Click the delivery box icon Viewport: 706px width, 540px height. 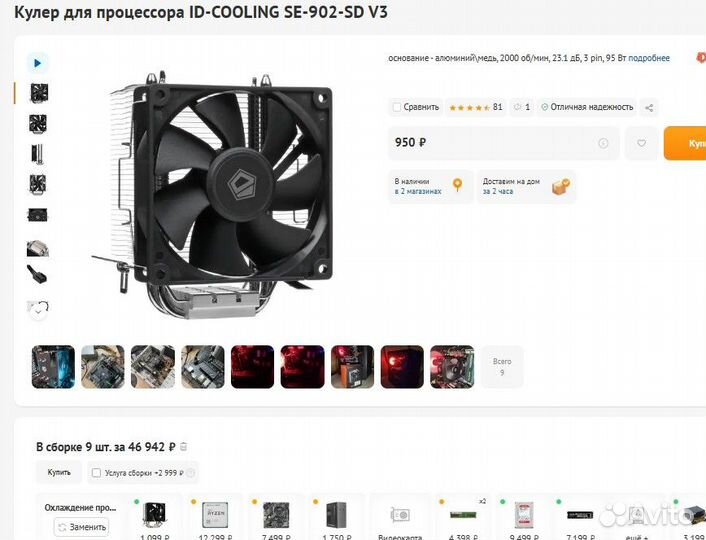click(x=561, y=186)
